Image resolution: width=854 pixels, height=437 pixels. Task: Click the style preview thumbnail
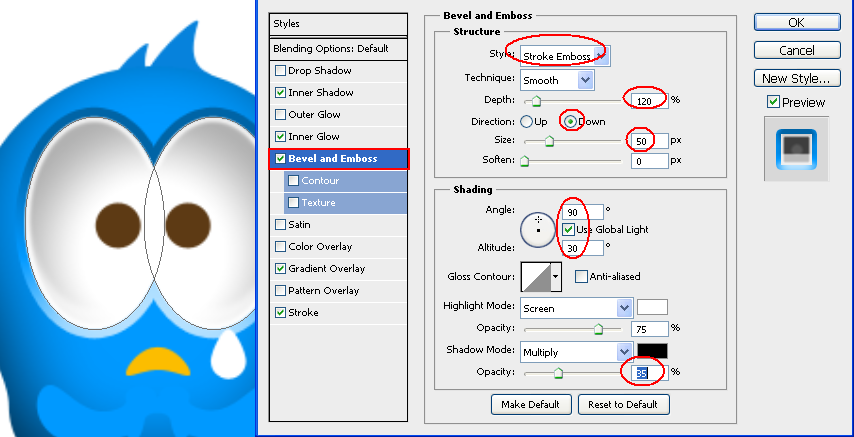click(796, 149)
